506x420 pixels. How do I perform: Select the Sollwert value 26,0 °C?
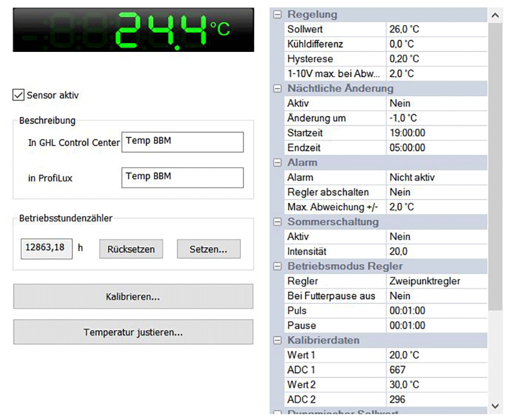pyautogui.click(x=436, y=29)
